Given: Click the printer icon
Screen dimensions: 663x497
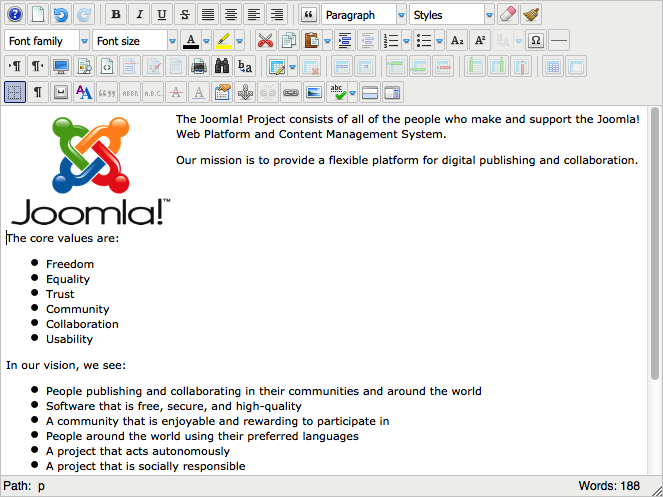Looking at the screenshot, I should point(199,67).
